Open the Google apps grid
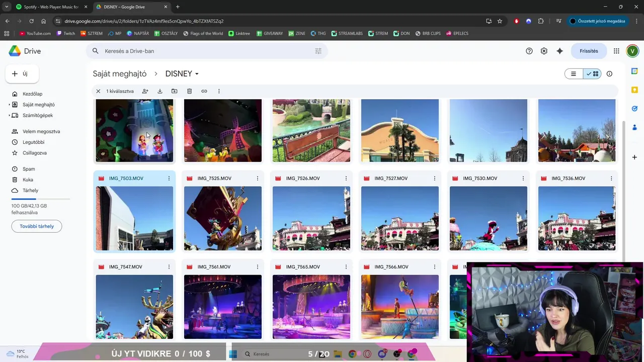The height and width of the screenshot is (362, 644). point(616,51)
